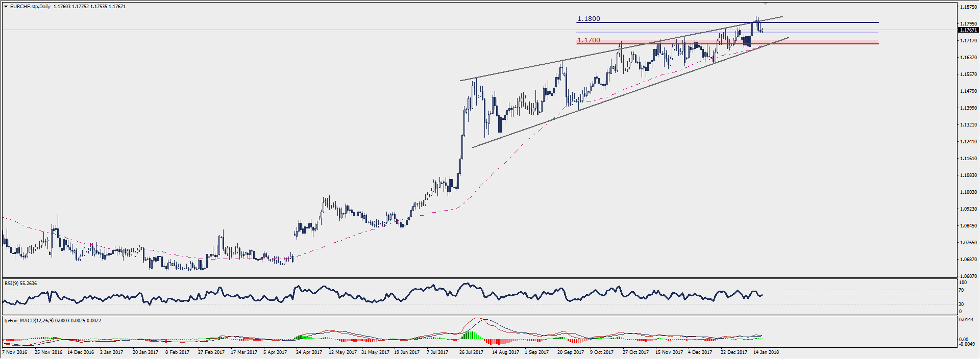Click price scale value 1.15570
The height and width of the screenshot is (359, 980).
coord(968,74)
